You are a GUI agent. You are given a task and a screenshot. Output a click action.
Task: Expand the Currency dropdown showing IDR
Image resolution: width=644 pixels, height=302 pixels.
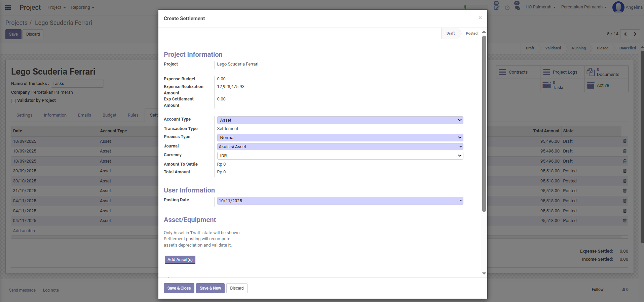pyautogui.click(x=340, y=156)
